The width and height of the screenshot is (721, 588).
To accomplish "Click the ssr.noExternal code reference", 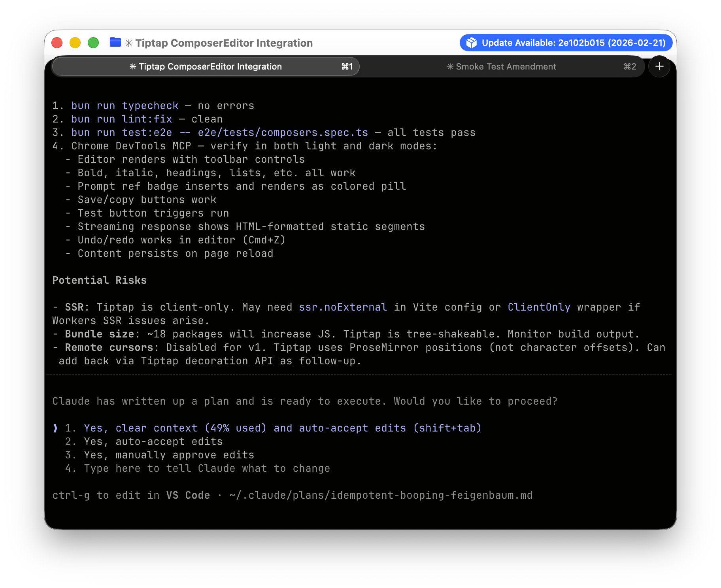I will coord(343,307).
